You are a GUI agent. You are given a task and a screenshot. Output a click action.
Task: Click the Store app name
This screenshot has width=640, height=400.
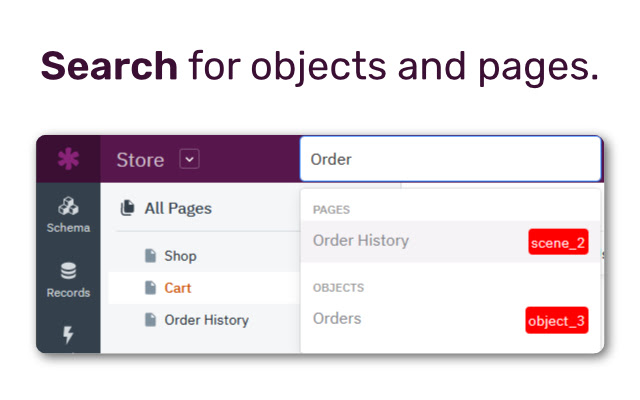pyautogui.click(x=140, y=160)
